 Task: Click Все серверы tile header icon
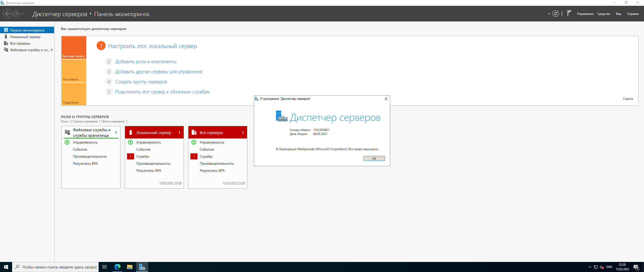click(194, 132)
